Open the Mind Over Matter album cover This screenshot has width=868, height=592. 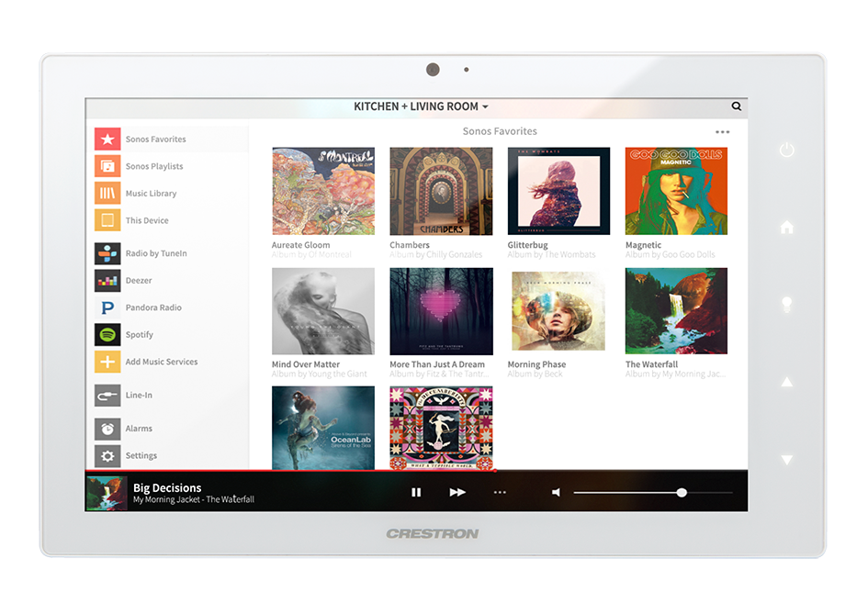pyautogui.click(x=323, y=311)
